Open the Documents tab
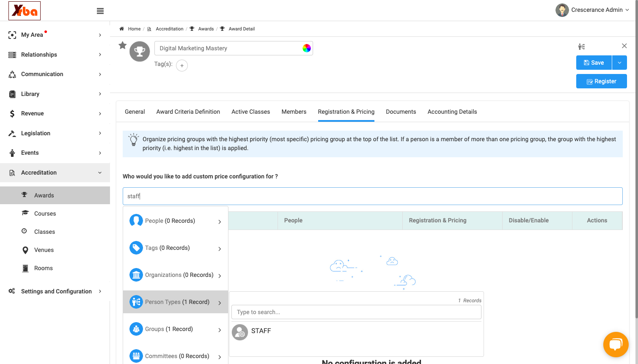638x364 pixels. (401, 112)
